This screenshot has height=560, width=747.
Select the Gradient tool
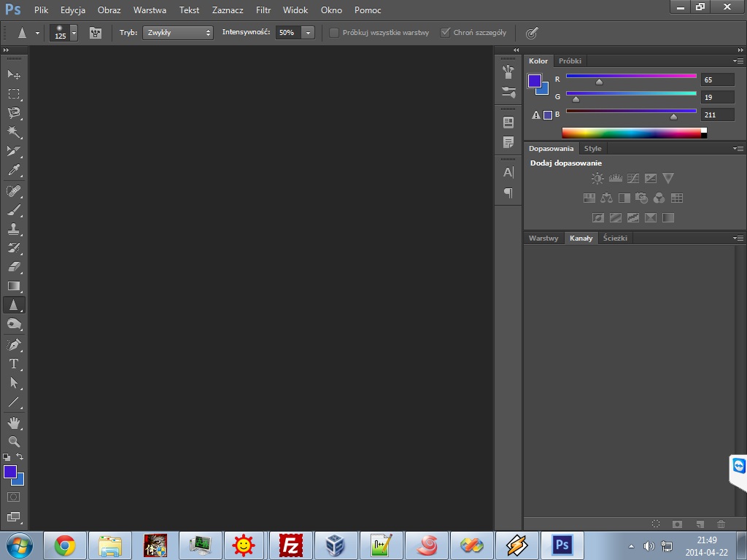point(14,286)
